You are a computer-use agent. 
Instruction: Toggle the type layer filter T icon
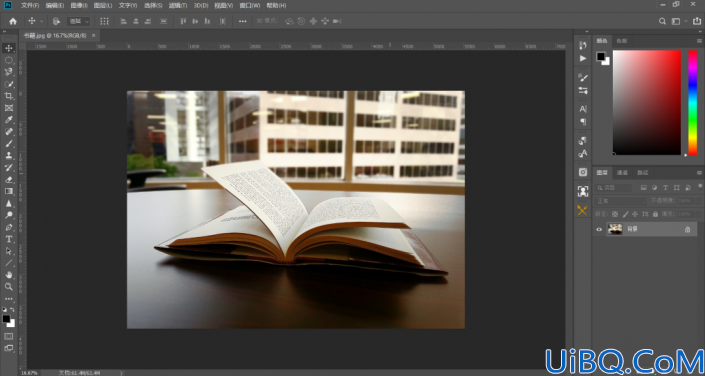click(x=665, y=188)
